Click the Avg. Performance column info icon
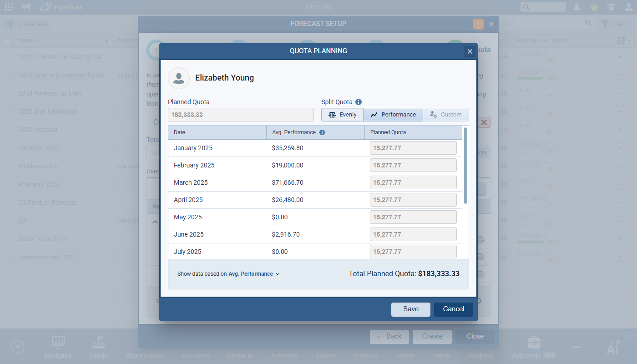Screen dimensions: 637x364 (322, 132)
